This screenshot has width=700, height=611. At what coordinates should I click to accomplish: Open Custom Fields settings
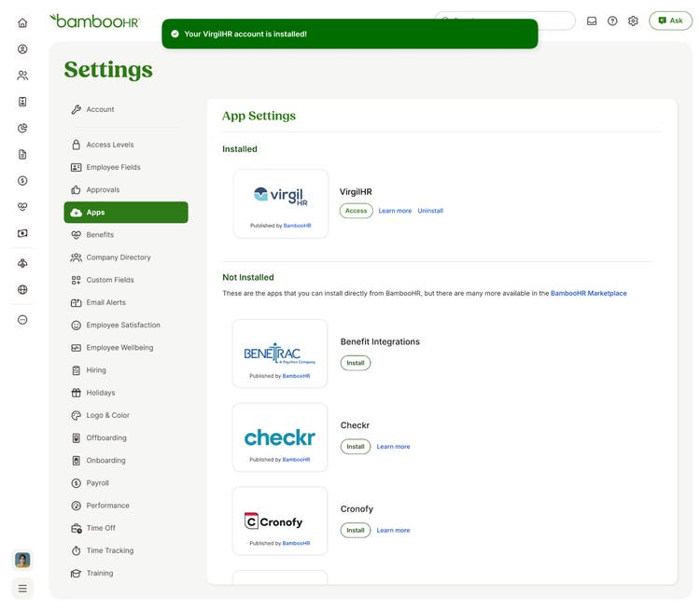[x=126, y=280]
